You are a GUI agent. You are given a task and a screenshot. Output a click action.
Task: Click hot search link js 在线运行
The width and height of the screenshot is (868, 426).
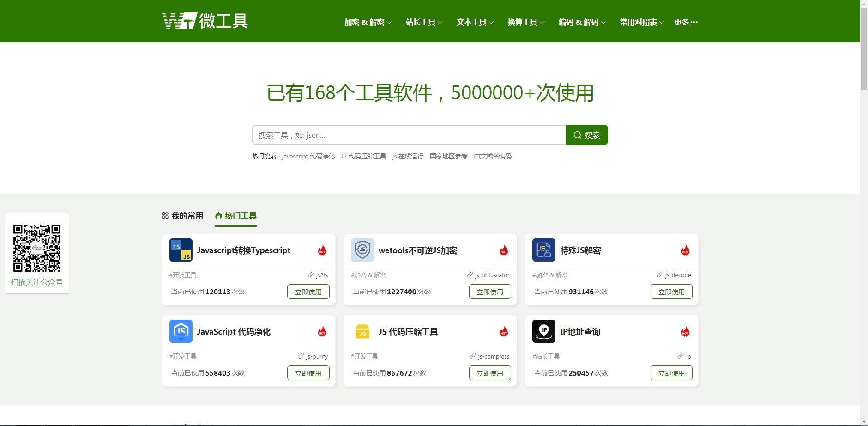coord(408,156)
